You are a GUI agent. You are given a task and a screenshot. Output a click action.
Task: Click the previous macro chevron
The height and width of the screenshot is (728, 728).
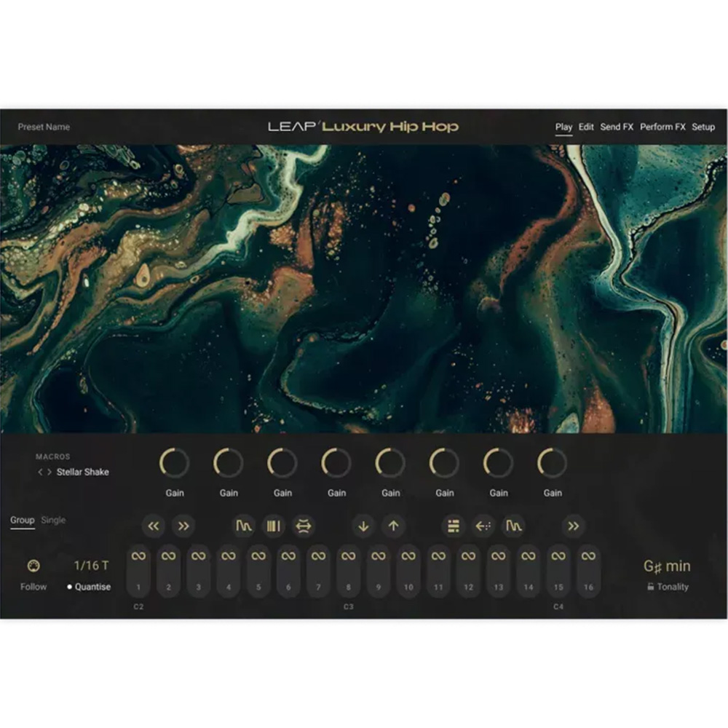pos(40,472)
